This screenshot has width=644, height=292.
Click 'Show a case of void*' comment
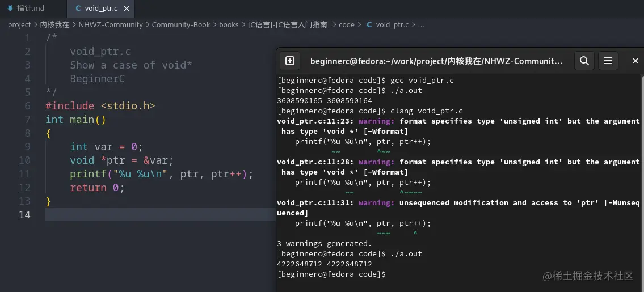[131, 65]
